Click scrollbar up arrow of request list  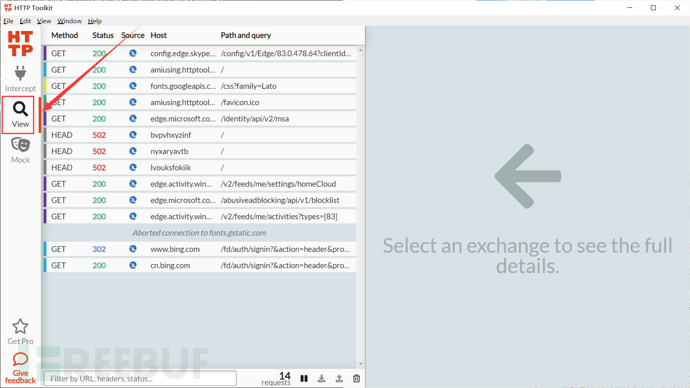point(360,51)
